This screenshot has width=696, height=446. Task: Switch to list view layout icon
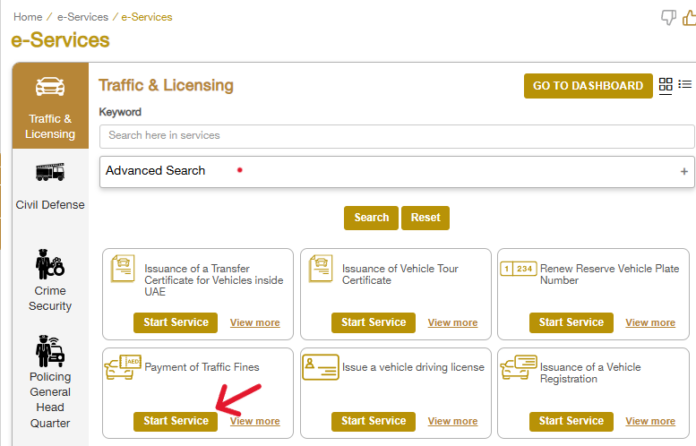(x=685, y=84)
